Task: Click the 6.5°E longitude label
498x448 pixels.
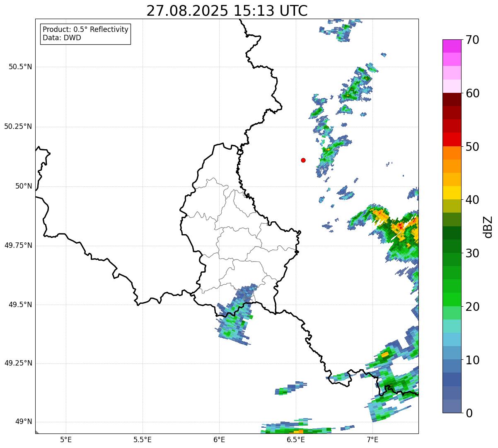Action: 296,439
